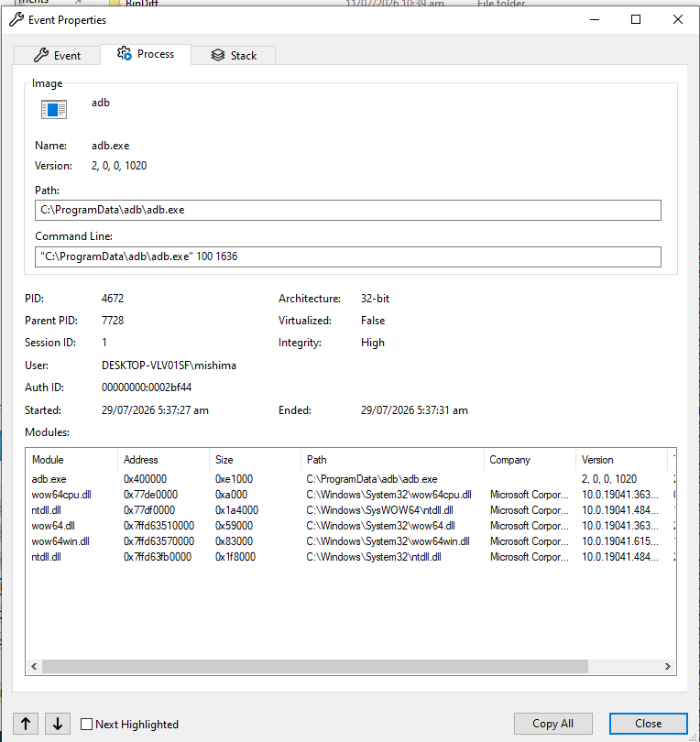
Task: Click the PID value 4672
Action: coord(113,299)
